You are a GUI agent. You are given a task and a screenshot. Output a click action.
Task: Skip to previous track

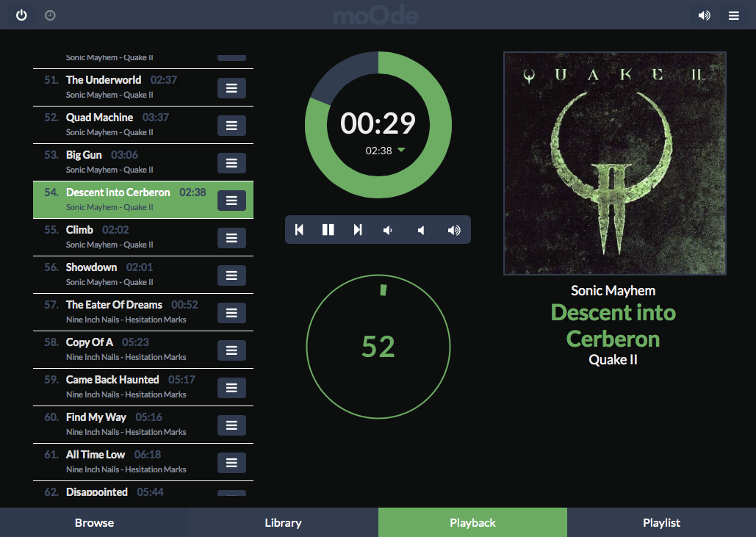point(299,230)
